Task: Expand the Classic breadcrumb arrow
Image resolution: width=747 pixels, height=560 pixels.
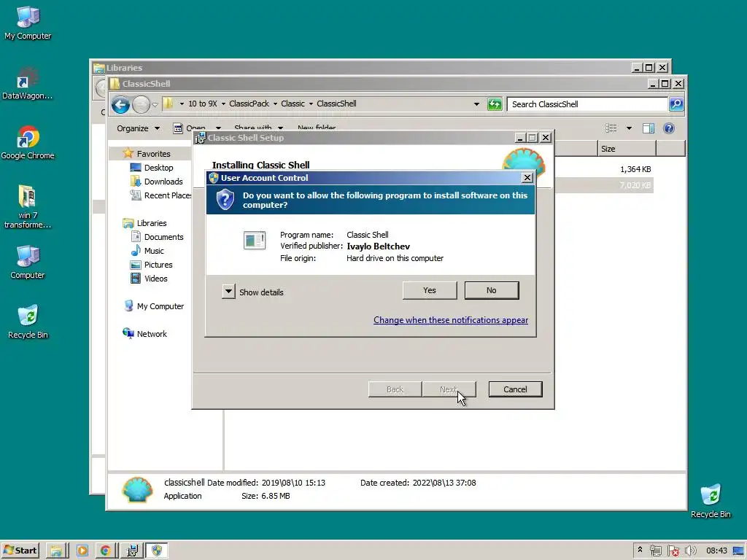Action: 311,104
